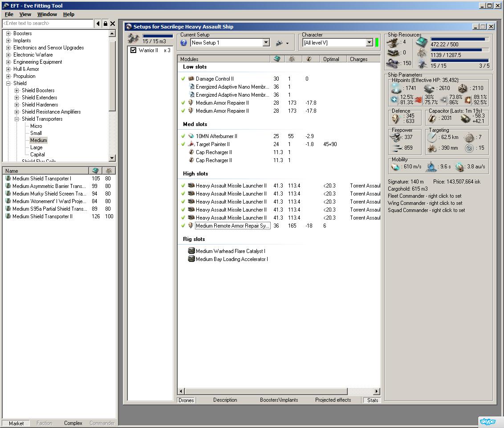The width and height of the screenshot is (504, 428).
Task: Click the shield hitpoints icon in Ship Parameters
Action: point(396,88)
